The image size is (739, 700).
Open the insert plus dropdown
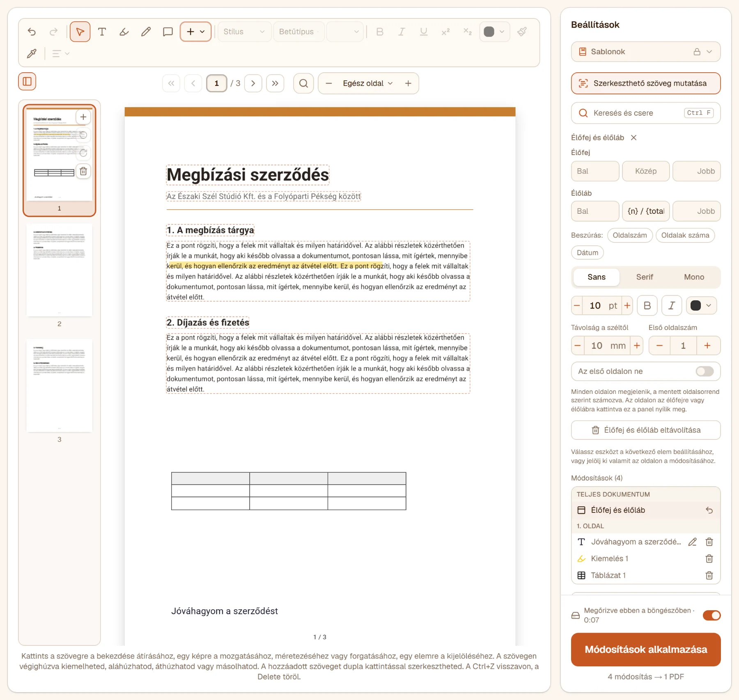[x=196, y=32]
